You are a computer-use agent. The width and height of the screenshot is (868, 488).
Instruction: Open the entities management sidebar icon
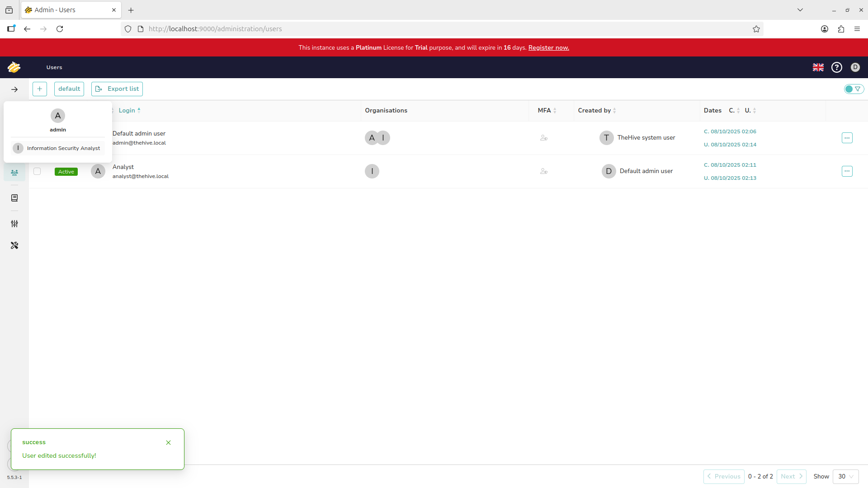(x=14, y=198)
